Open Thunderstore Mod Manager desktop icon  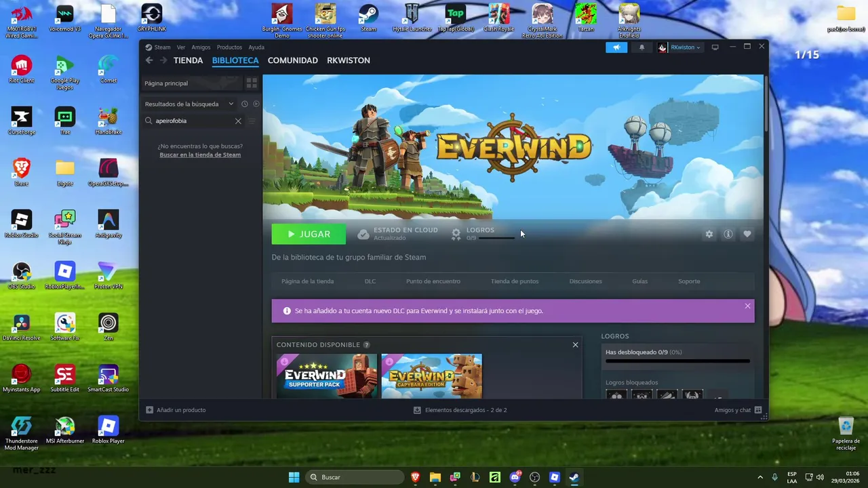21,434
